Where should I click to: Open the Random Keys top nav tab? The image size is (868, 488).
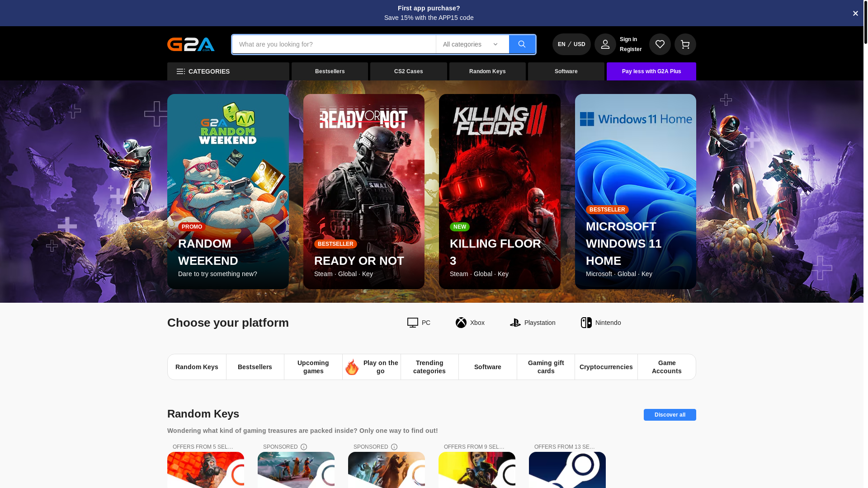[487, 71]
